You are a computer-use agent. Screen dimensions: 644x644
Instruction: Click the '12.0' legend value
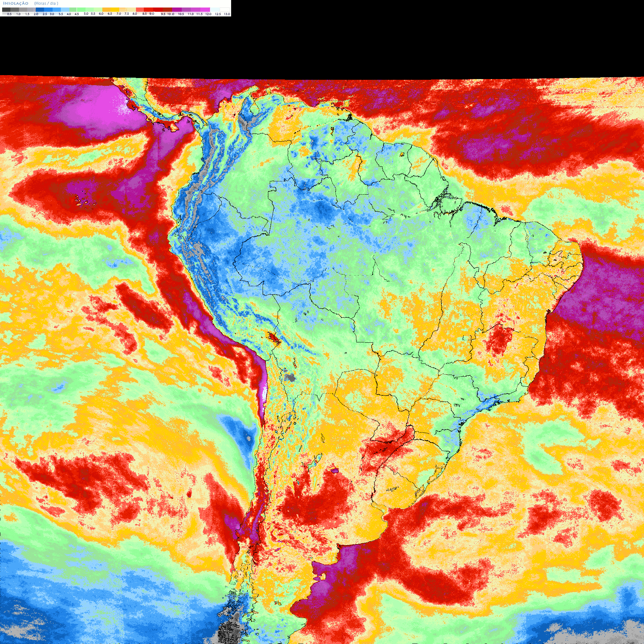click(x=208, y=14)
